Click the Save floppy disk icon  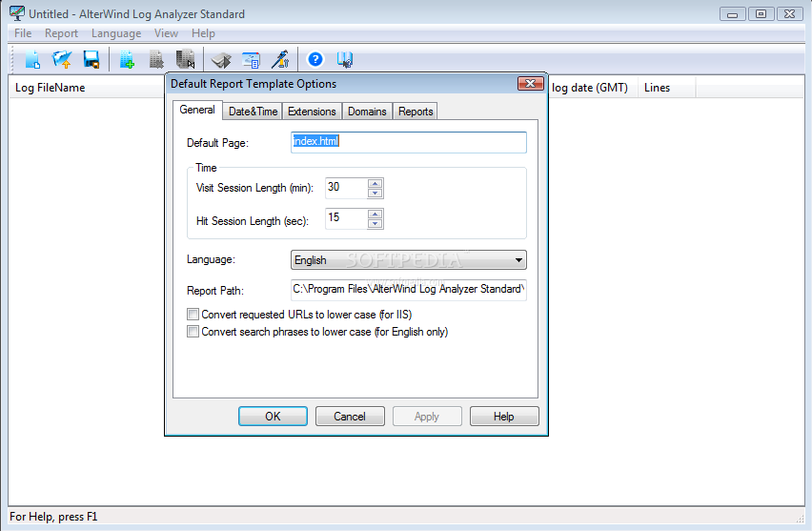(91, 59)
